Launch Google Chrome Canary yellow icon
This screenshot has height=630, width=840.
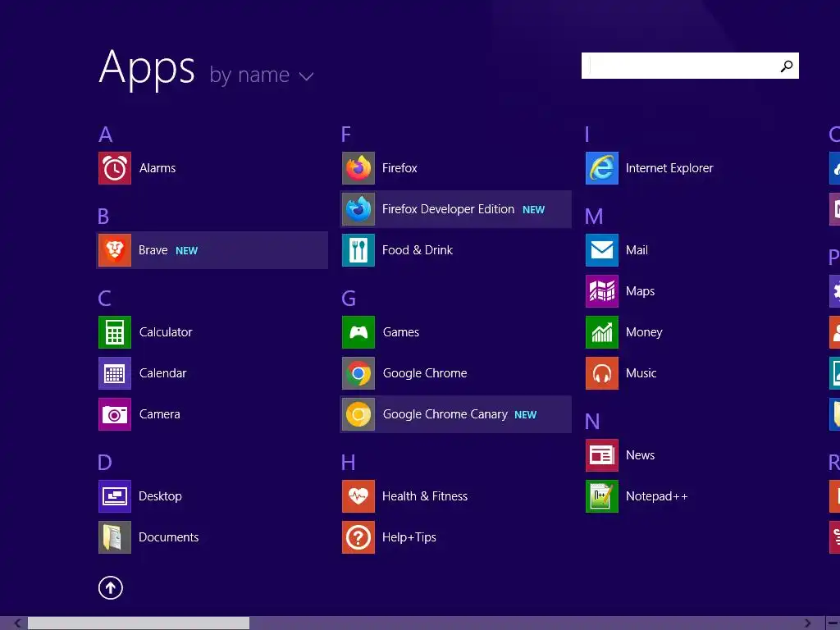point(358,414)
